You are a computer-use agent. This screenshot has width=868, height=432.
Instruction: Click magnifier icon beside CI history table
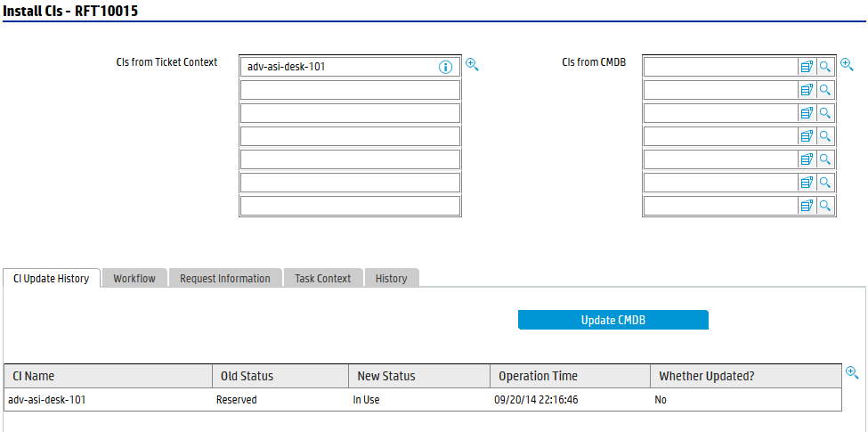point(852,372)
